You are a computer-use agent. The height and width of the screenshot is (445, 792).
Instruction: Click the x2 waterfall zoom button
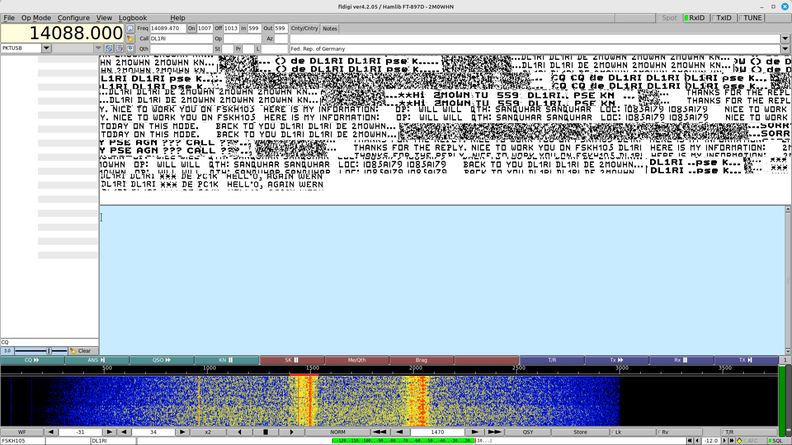(208, 432)
